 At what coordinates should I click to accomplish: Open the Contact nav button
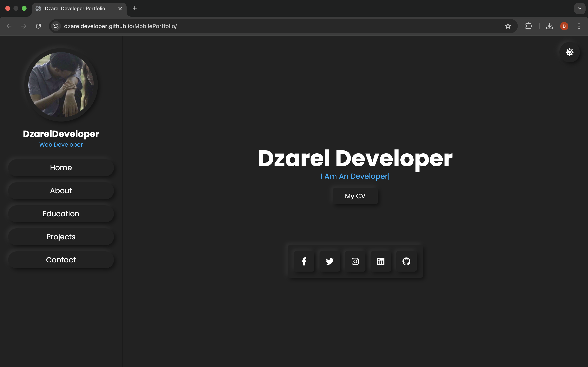point(61,260)
